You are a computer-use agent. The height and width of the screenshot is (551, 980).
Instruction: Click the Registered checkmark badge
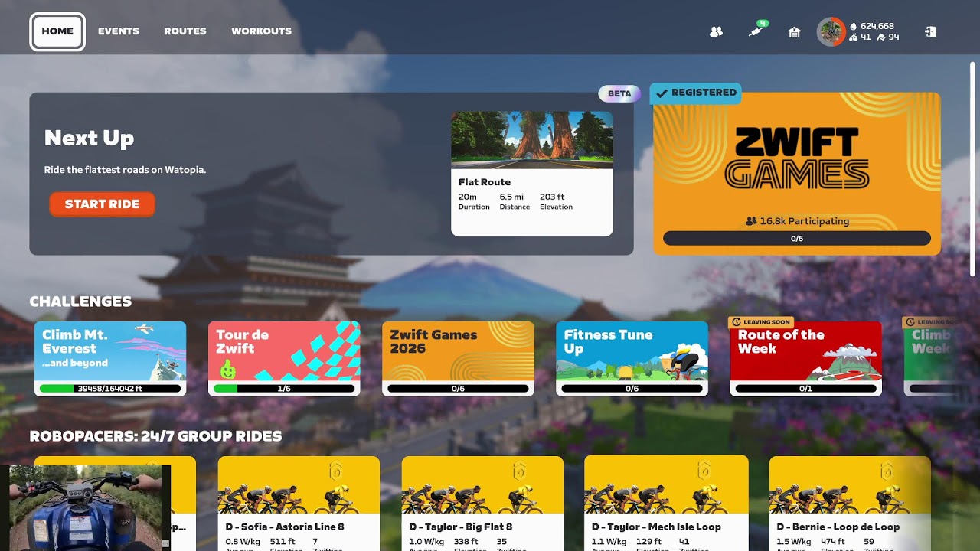point(695,93)
